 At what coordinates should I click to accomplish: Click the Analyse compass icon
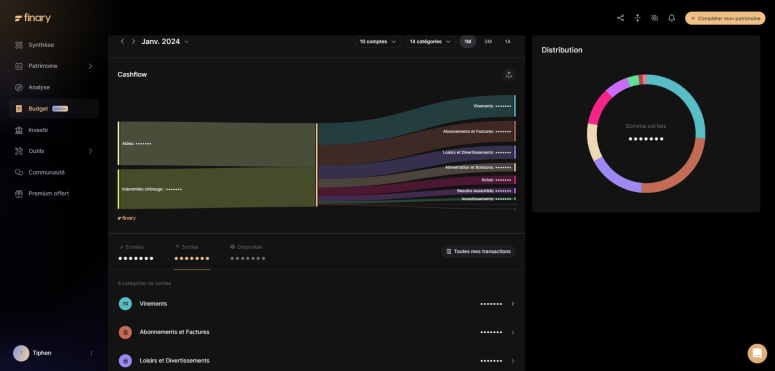(x=19, y=87)
